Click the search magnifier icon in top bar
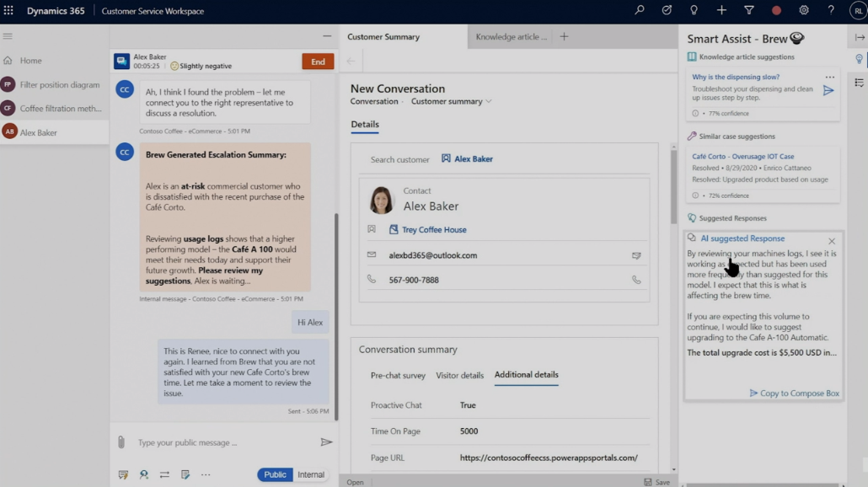Image resolution: width=868 pixels, height=487 pixels. 640,11
